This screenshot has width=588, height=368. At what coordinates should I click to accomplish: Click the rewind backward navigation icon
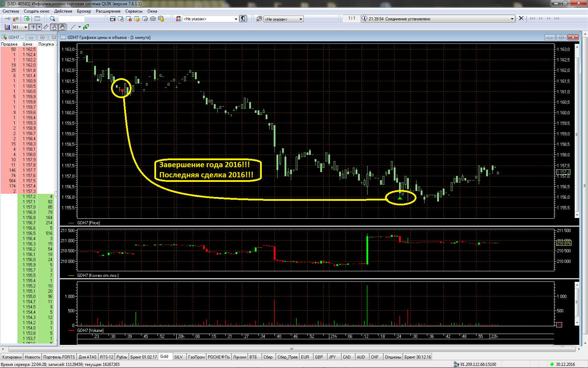[540, 18]
